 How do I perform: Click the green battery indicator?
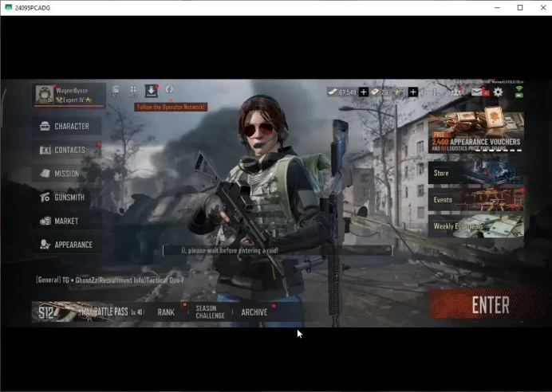pyautogui.click(x=519, y=95)
